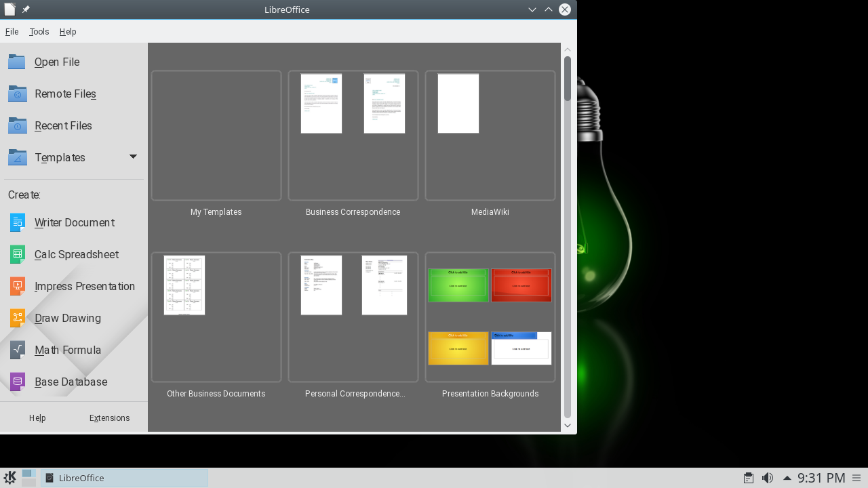Click the Remote Files folder icon

tap(18, 94)
